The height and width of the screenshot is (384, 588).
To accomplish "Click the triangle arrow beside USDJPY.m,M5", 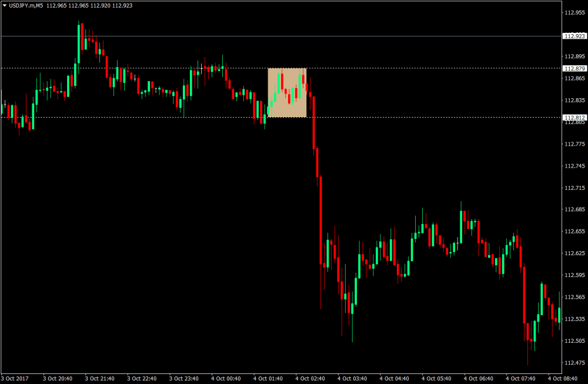I will [4, 5].
